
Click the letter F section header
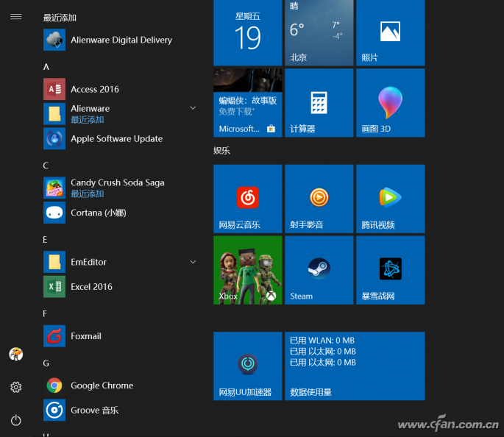45,313
